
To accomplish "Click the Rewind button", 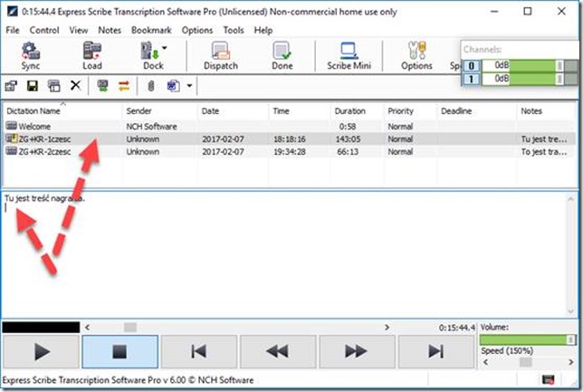I will [278, 351].
